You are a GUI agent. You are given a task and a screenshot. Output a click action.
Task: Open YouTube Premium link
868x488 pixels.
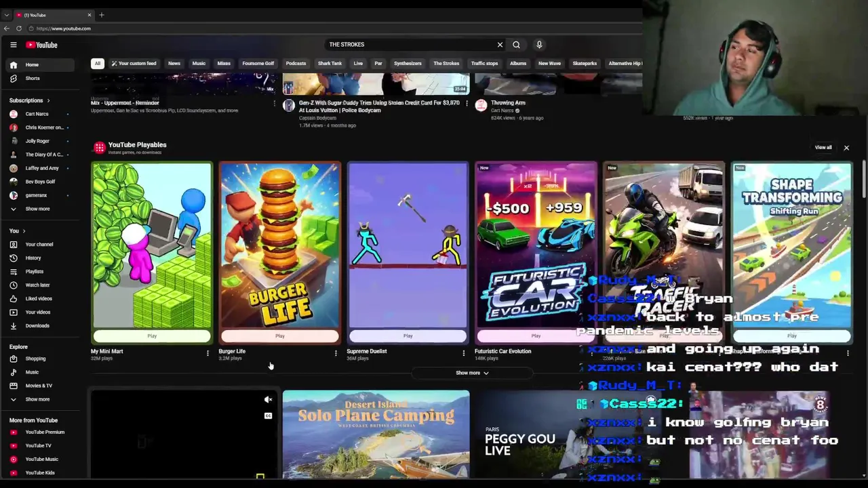tap(41, 432)
